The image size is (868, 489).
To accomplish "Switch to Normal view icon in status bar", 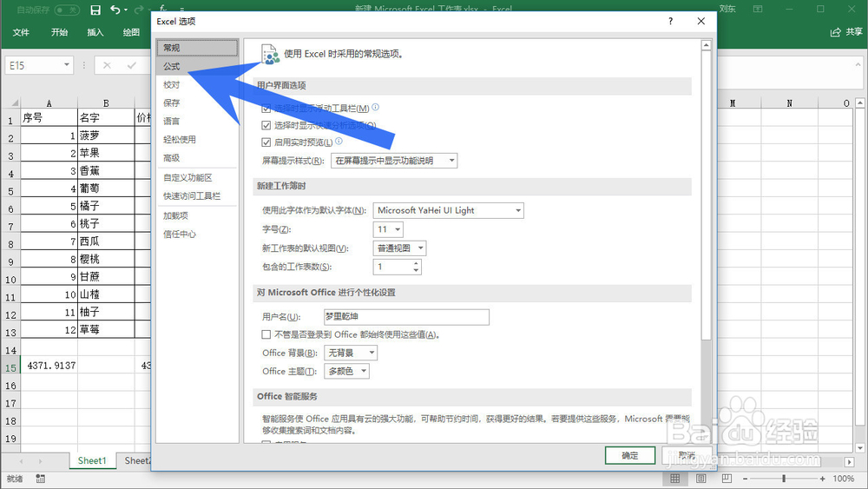I will [x=674, y=479].
